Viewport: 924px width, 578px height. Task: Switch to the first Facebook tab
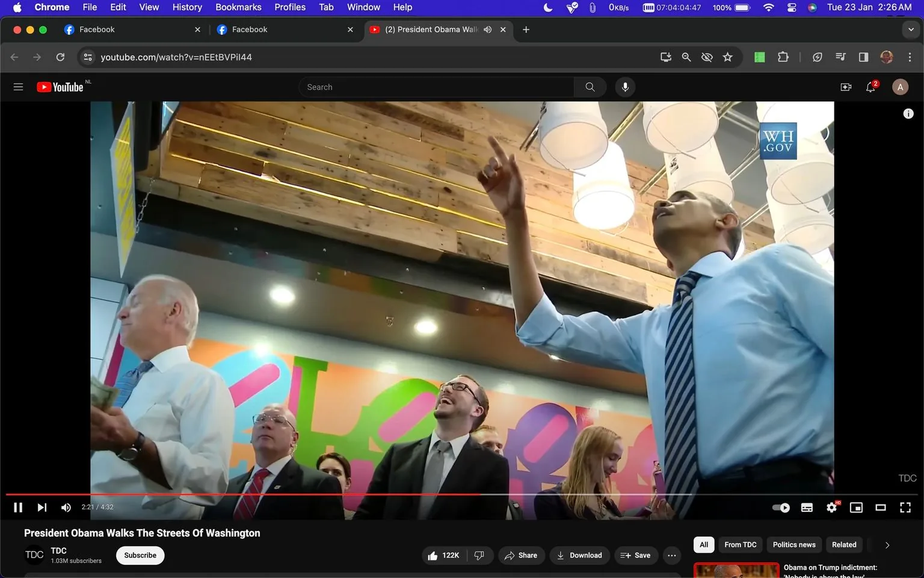(x=120, y=29)
